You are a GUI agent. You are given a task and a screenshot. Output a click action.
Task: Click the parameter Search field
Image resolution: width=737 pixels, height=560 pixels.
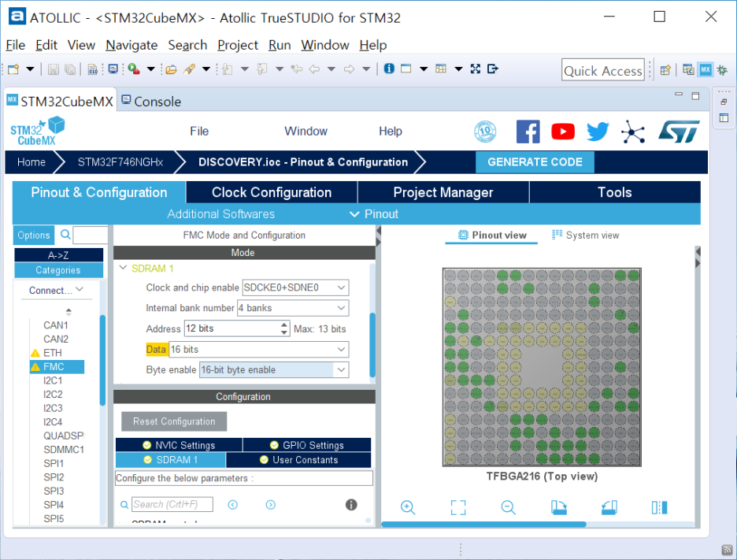click(172, 505)
